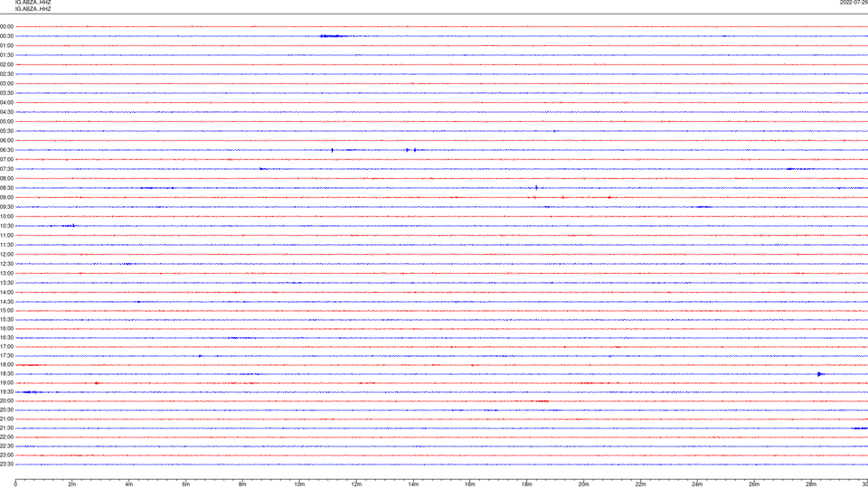Choose the 19:30 trace label
This screenshot has height=488, width=868.
point(6,391)
